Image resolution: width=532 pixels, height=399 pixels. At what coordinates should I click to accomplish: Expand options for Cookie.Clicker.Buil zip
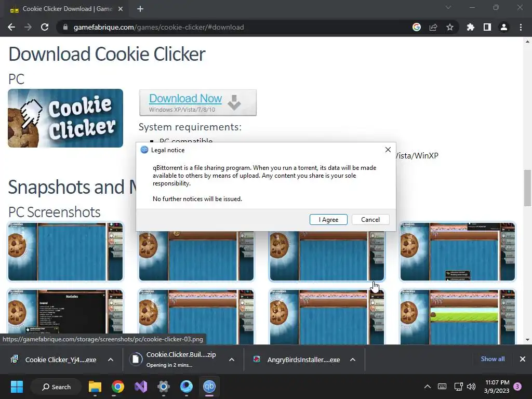coord(232,360)
